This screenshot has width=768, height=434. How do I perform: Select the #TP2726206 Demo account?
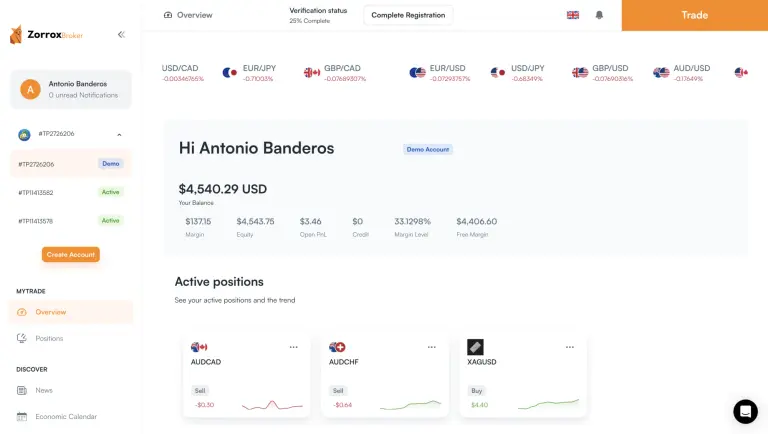tap(70, 164)
